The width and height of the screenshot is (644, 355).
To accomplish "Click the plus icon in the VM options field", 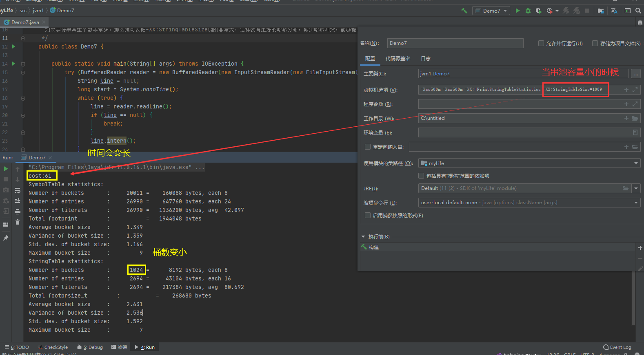I will [626, 90].
